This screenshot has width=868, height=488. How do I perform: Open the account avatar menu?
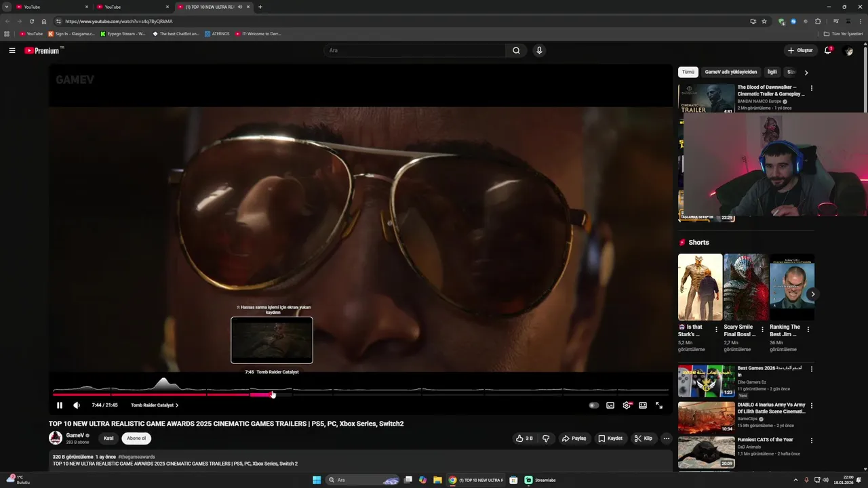848,51
